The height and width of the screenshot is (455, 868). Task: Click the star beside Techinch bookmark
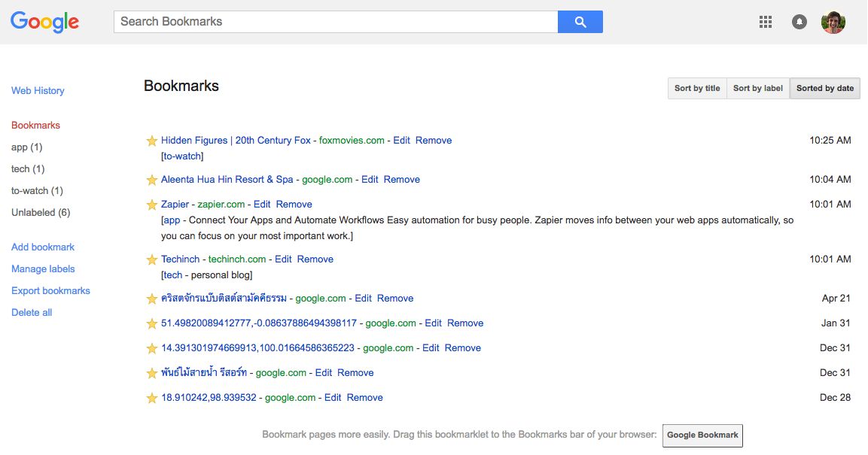point(152,259)
